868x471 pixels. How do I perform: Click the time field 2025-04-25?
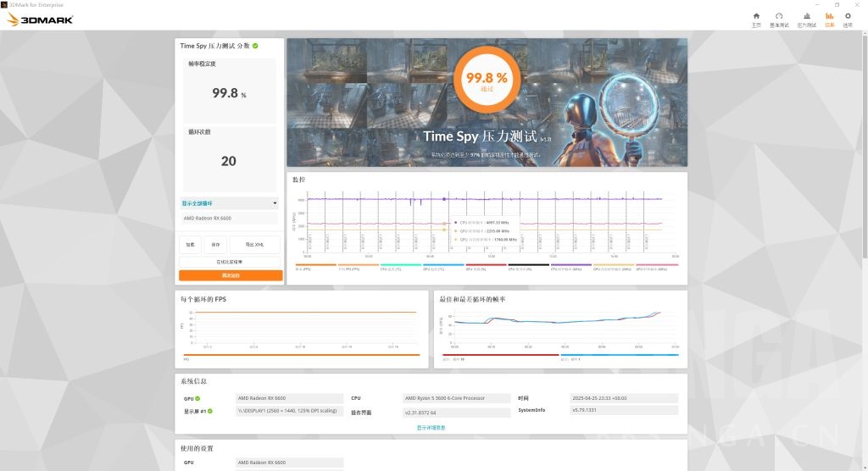[624, 398]
